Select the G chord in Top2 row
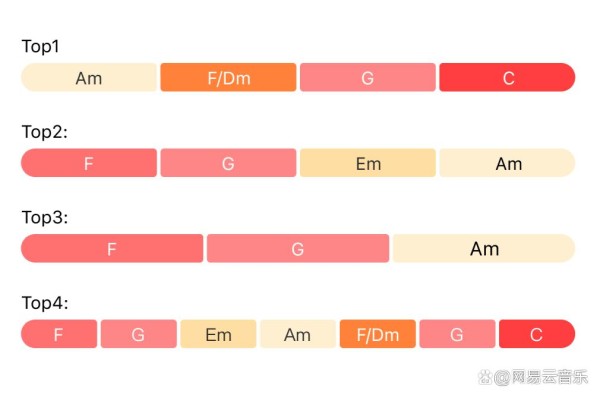The height and width of the screenshot is (398, 600). (228, 163)
